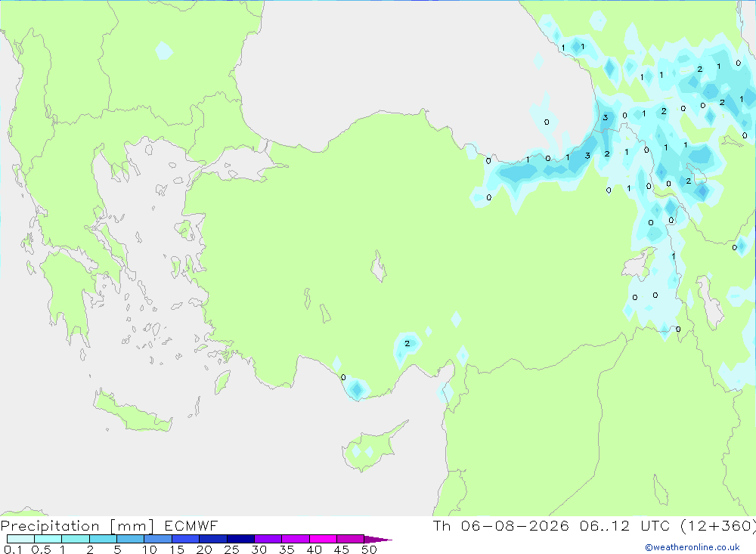Click the 0.1–0.5 mm legend color swatch
Screen dimensions: 756x554
click(20, 539)
